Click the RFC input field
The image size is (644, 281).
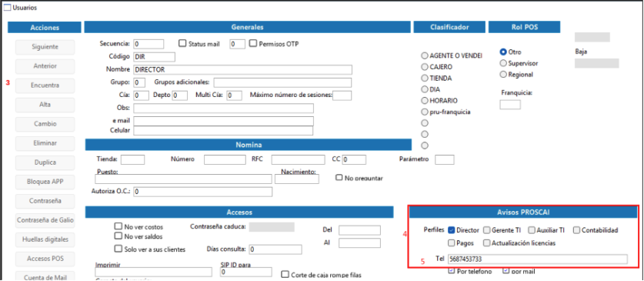pos(298,159)
